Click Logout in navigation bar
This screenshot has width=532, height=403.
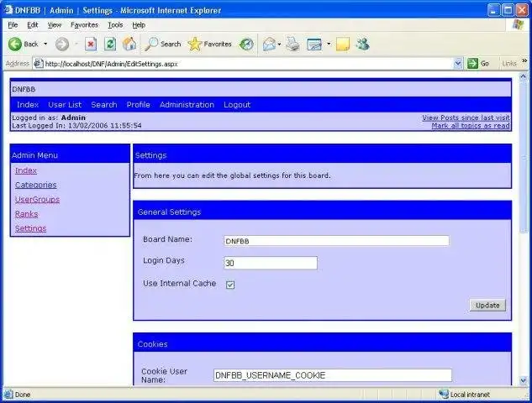(237, 105)
